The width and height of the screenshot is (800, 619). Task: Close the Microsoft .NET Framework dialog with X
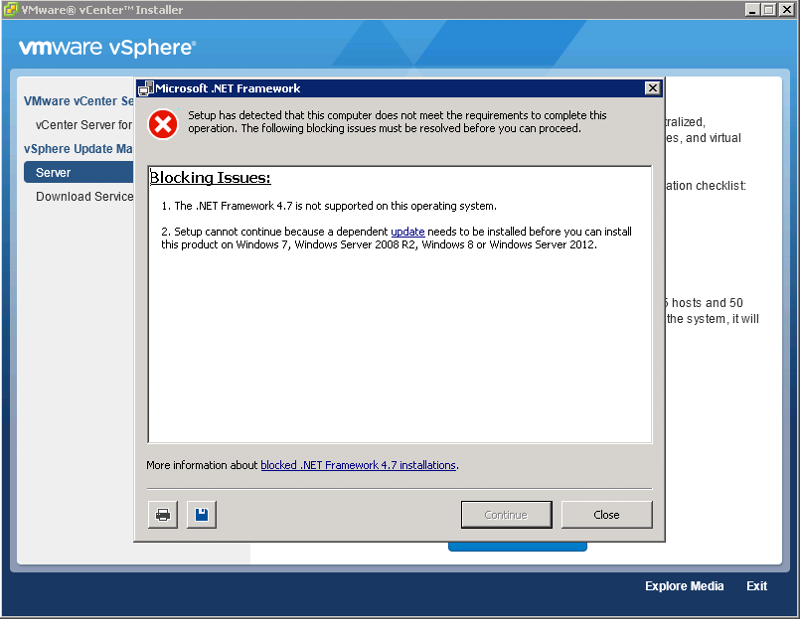(x=652, y=88)
